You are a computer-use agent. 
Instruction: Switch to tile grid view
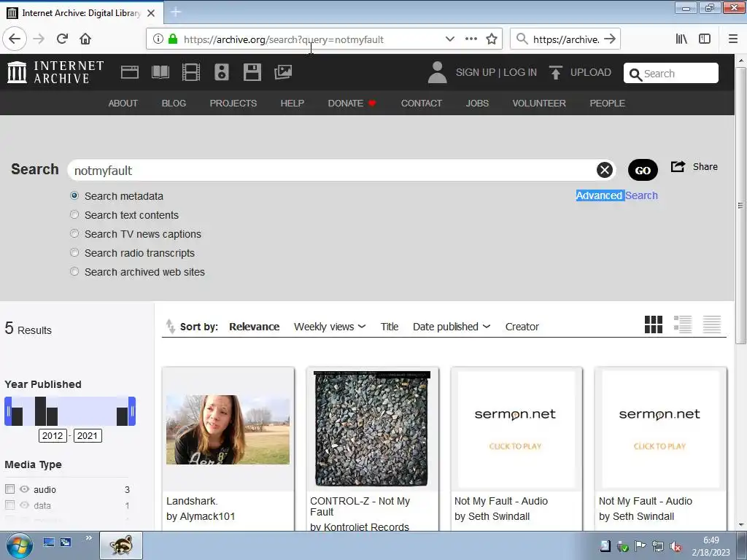653,324
